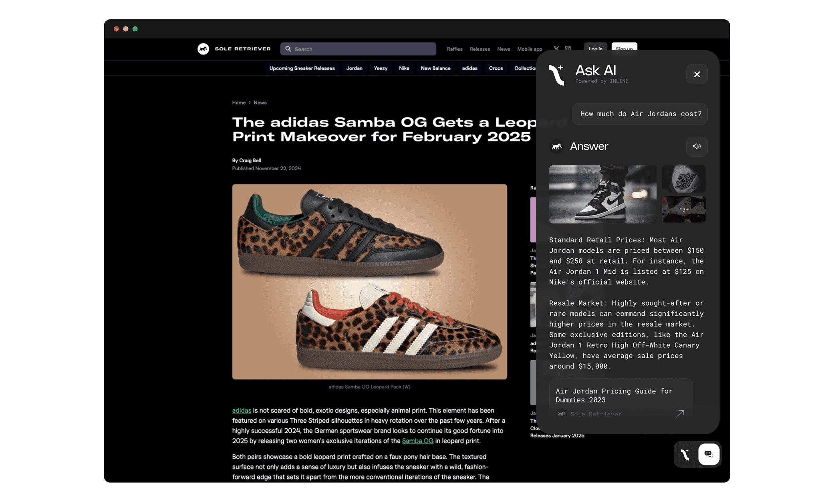Open the Jumpman logo thumbnail

pyautogui.click(x=684, y=179)
